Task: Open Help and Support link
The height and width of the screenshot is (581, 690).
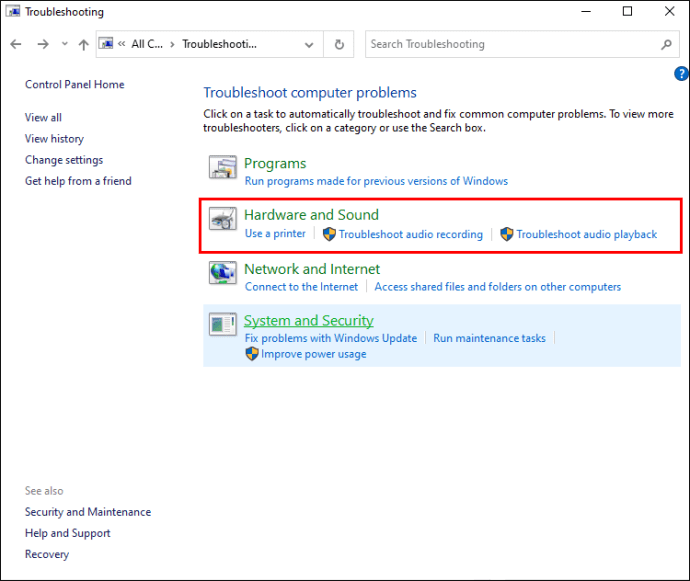Action: pyautogui.click(x=67, y=533)
